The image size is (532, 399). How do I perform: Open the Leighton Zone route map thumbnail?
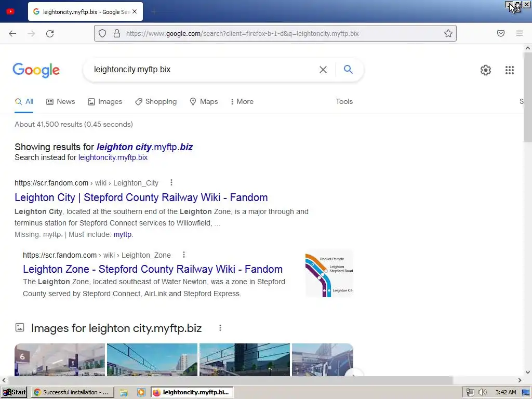(329, 274)
